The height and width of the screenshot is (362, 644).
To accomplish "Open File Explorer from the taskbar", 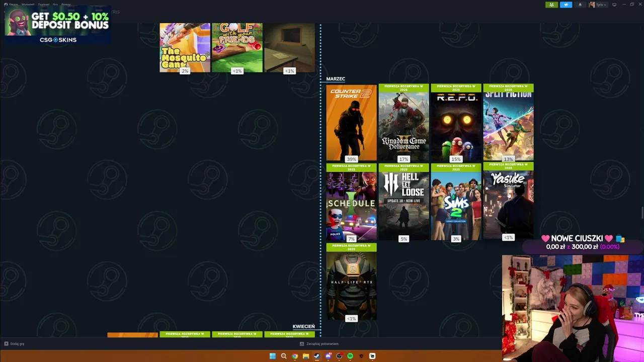I will pyautogui.click(x=306, y=356).
